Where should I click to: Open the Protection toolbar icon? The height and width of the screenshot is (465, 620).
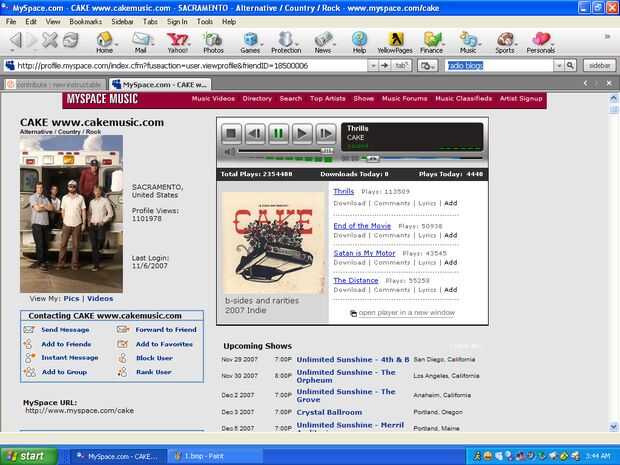286,43
